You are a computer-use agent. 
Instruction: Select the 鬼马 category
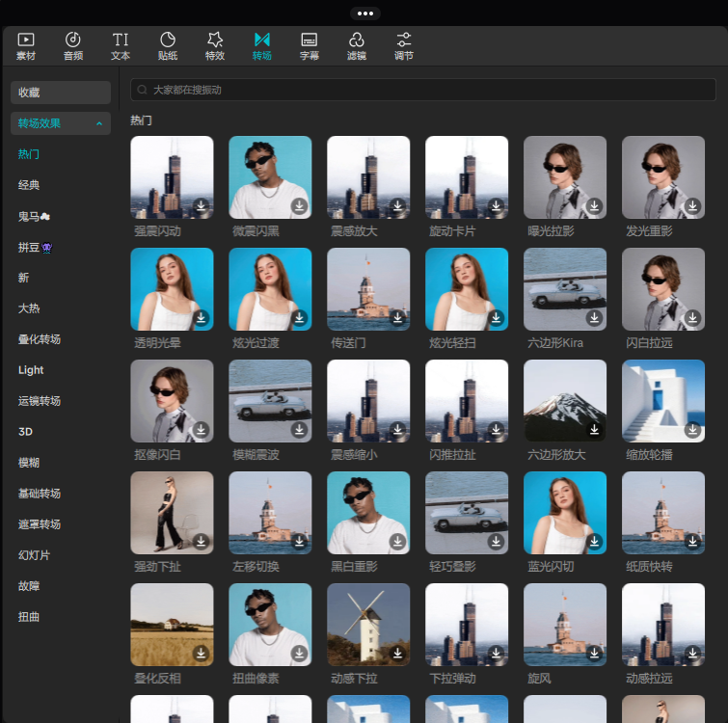(34, 216)
